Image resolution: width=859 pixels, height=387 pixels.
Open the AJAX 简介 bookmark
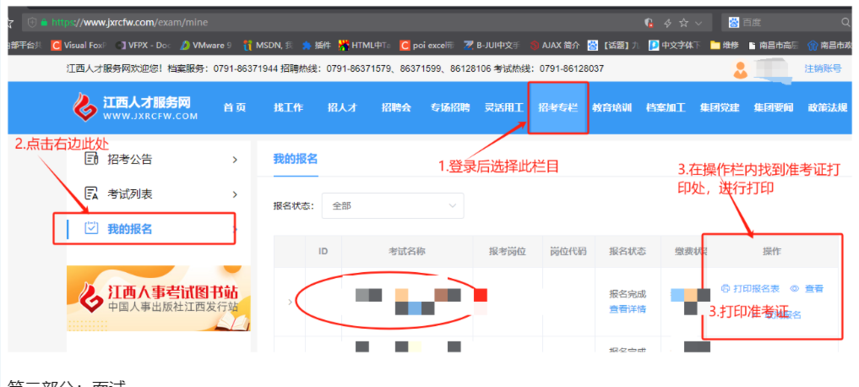tap(554, 45)
